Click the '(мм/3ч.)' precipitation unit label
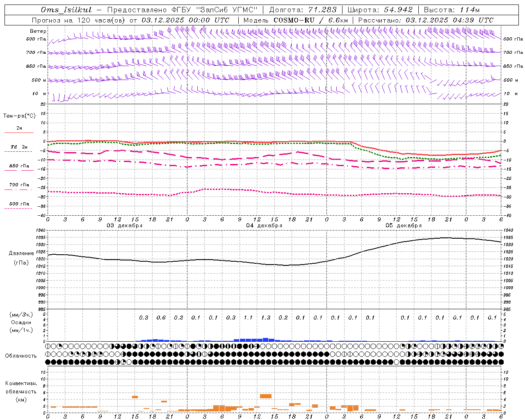Screen dimensions: 525x420 pos(21,315)
